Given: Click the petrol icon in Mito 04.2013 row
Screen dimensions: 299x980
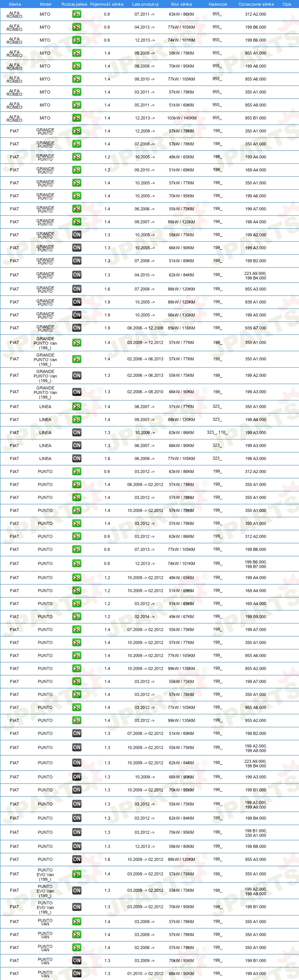Looking at the screenshot, I should point(76,27).
